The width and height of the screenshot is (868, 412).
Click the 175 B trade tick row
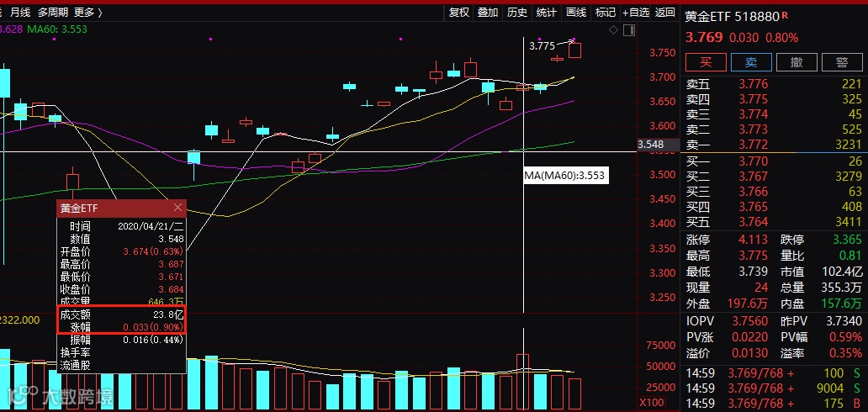pos(774,404)
